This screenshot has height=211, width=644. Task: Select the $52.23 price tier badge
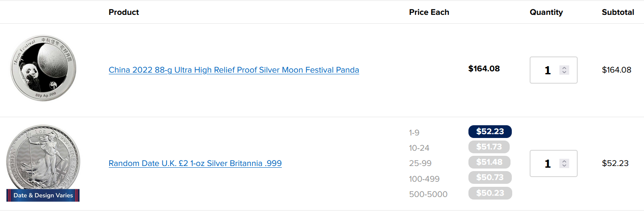(490, 132)
